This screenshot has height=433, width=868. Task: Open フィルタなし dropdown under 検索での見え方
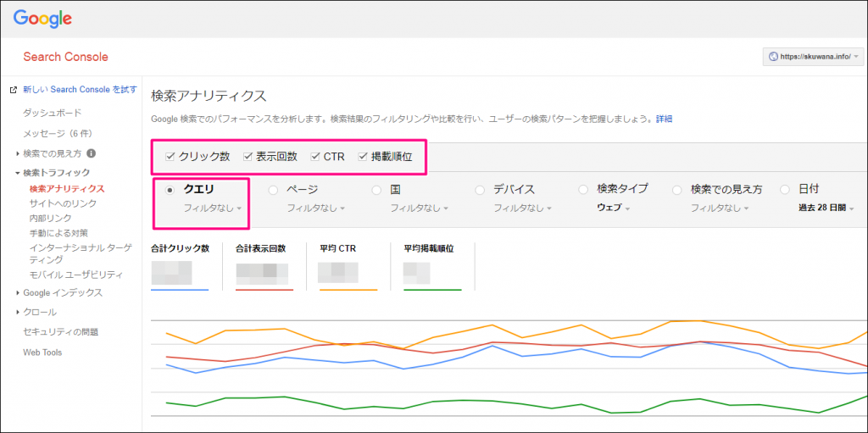pos(720,208)
